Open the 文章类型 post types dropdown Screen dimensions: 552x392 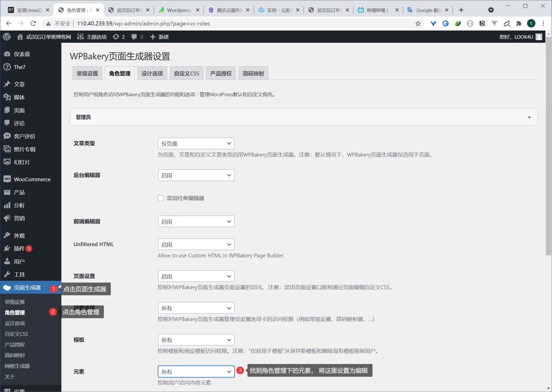pos(196,143)
